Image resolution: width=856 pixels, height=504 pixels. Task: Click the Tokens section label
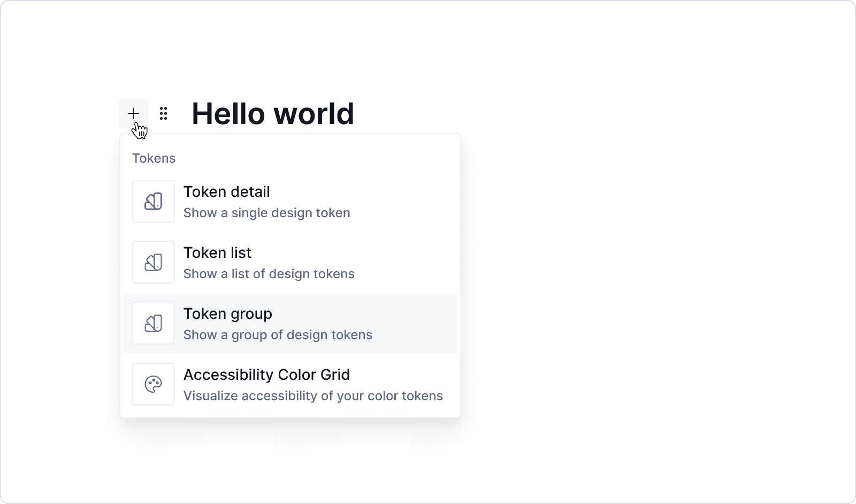point(154,158)
